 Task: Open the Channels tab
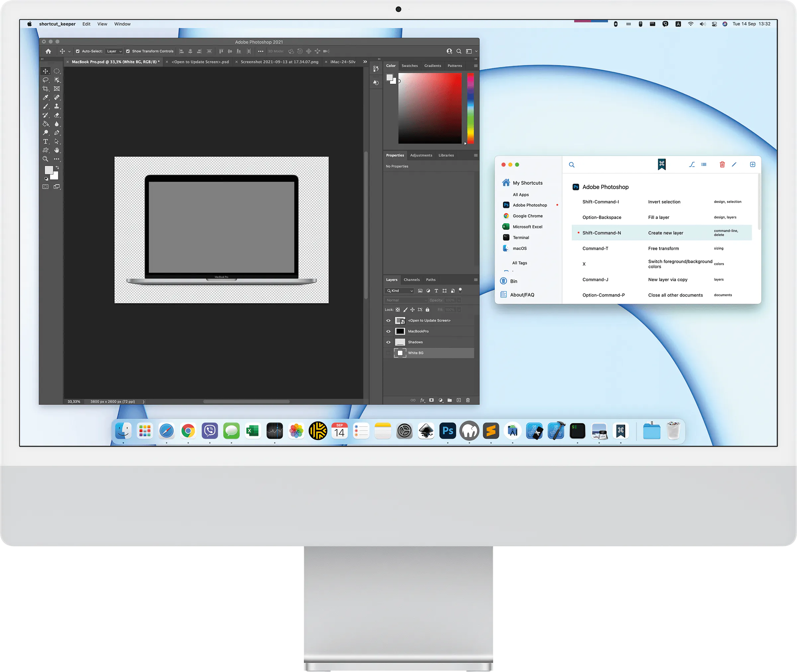412,280
